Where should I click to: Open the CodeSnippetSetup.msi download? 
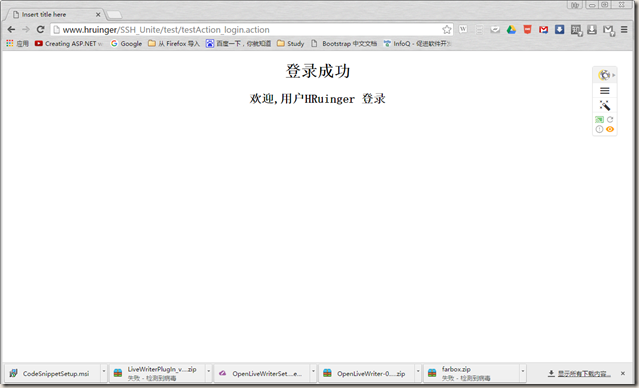tap(52, 373)
